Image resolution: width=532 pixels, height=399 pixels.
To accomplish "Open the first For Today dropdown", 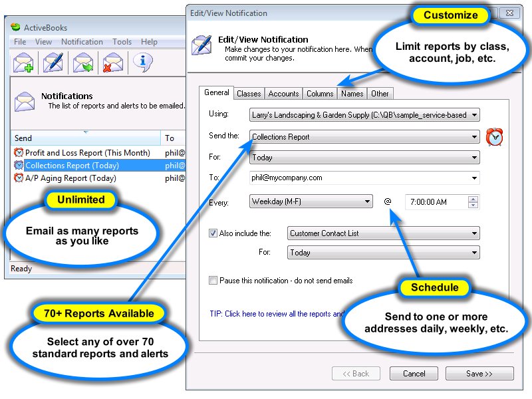I will [x=364, y=158].
